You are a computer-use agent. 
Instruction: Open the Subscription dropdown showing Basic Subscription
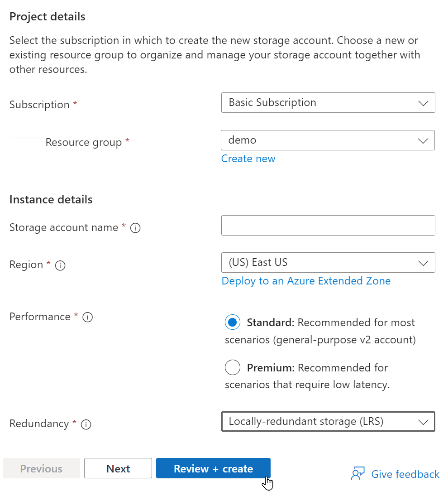328,103
